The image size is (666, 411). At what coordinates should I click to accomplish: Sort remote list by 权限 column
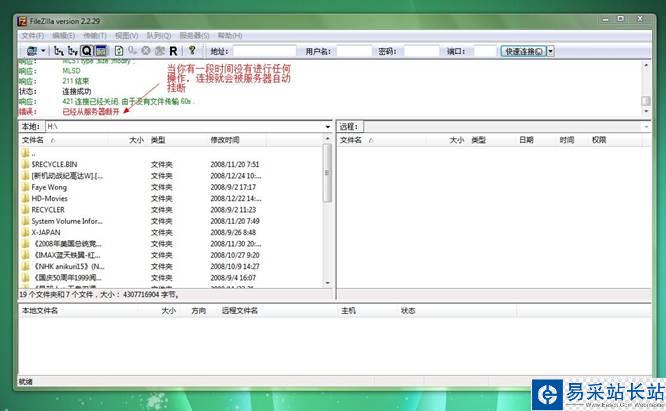coord(599,140)
